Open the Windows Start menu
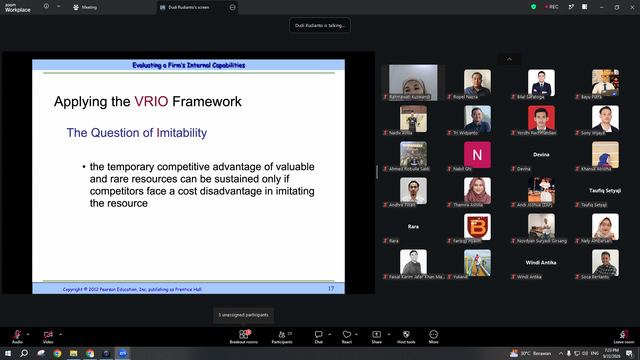Screen dimensions: 640x360 point(8,353)
